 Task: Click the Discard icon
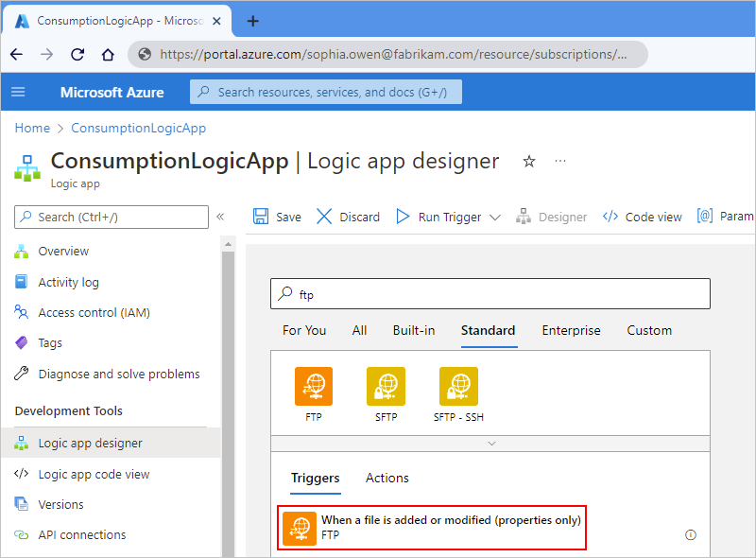tap(324, 217)
